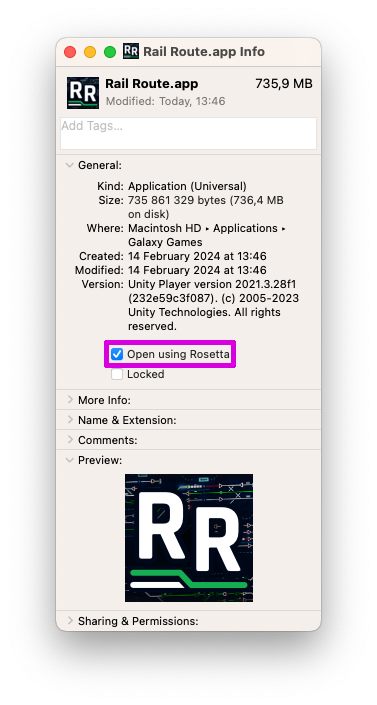Click the Rail Route icon in the title bar

pyautogui.click(x=130, y=51)
